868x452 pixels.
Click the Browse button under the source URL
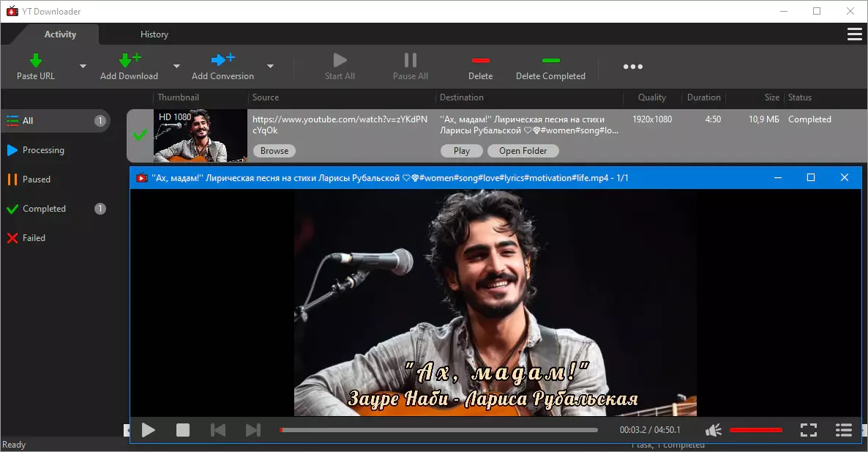(274, 151)
